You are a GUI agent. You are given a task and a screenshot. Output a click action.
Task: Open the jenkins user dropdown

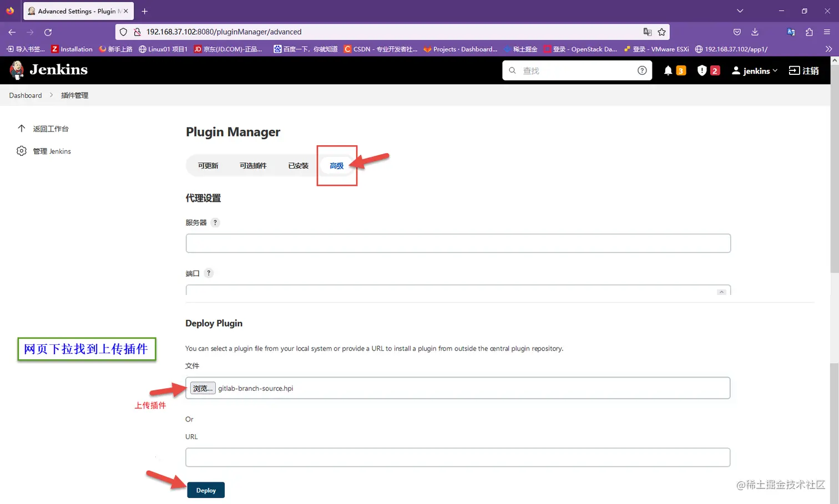pyautogui.click(x=755, y=70)
